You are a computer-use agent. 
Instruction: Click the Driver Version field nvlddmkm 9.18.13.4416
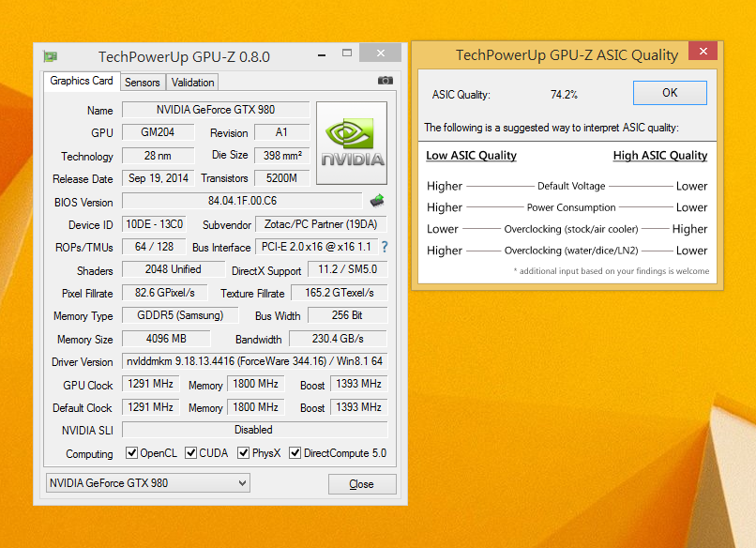pyautogui.click(x=254, y=361)
